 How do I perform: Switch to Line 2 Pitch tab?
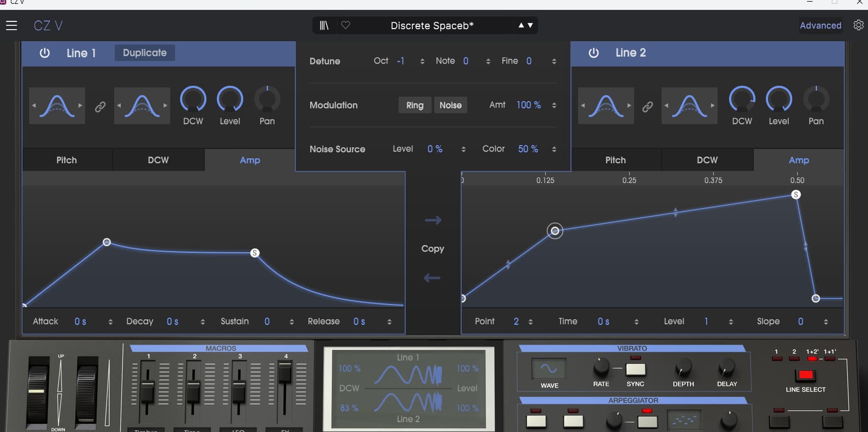(616, 160)
